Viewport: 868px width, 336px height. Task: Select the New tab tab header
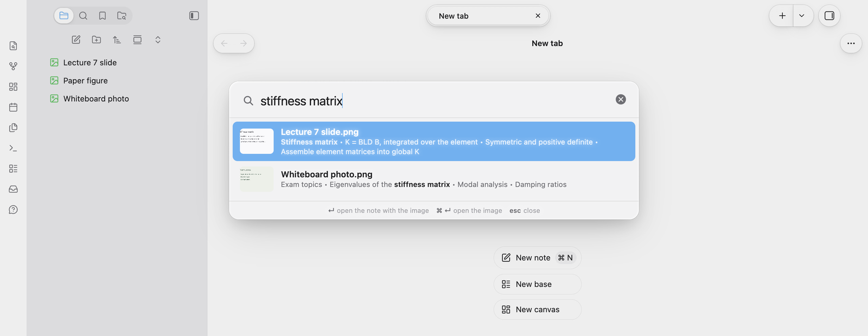pos(488,16)
